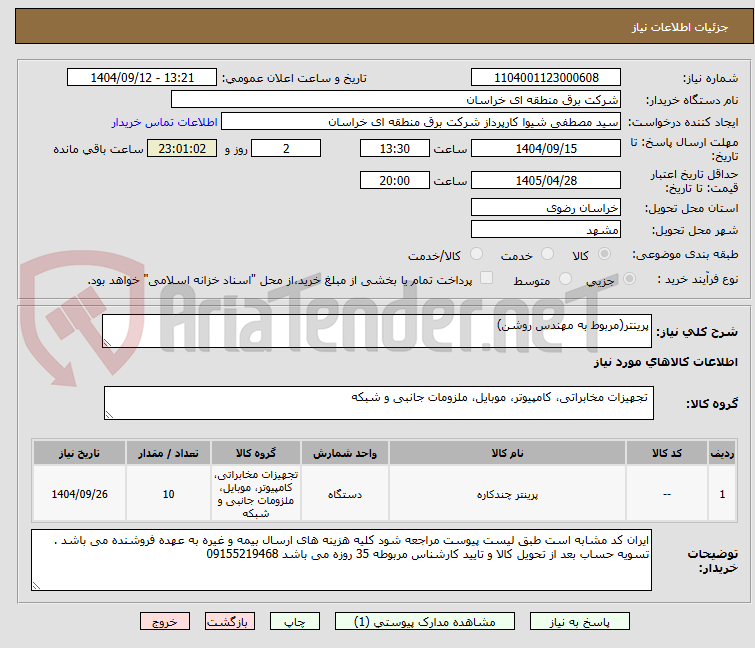Click the resize handle of the توضیحات خریدار box
The height and width of the screenshot is (648, 755).
(36, 585)
